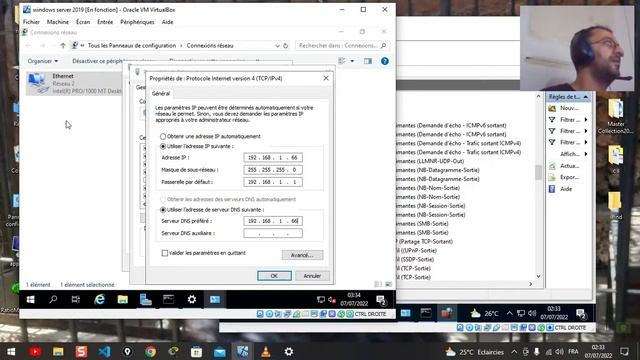Open VLC media player from host taskbar
Image resolution: width=640 pixels, height=360 pixels.
point(266,351)
